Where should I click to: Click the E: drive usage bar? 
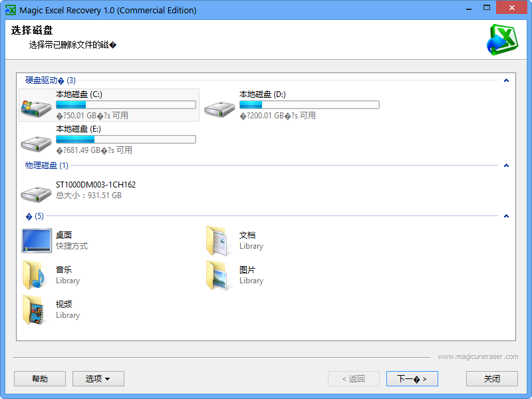pos(126,140)
